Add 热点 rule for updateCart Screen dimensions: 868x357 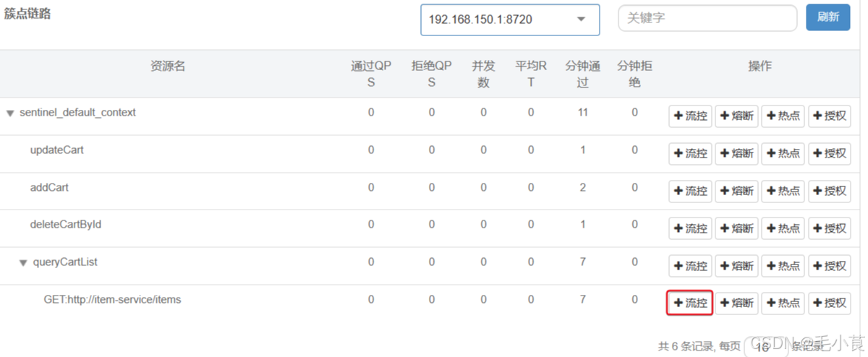[x=783, y=153]
